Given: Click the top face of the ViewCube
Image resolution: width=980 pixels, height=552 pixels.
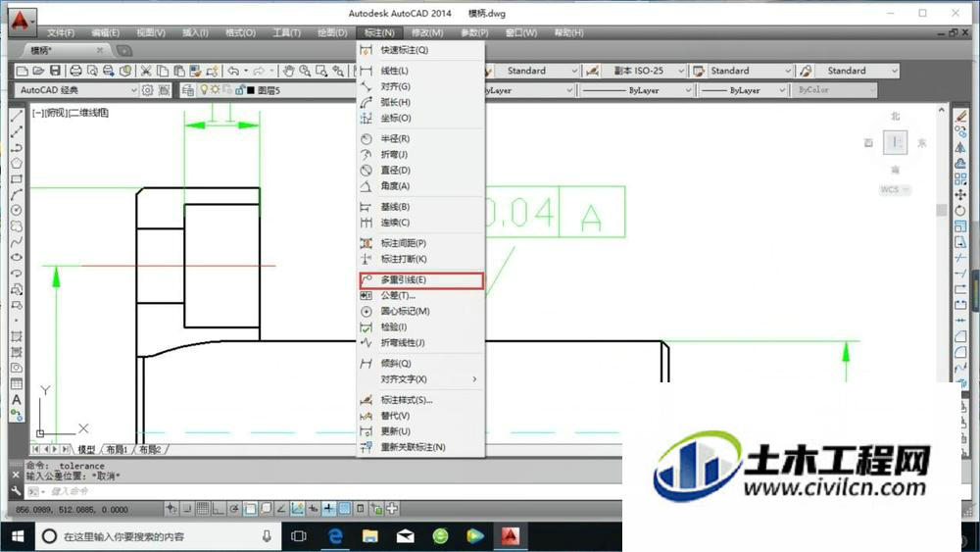Looking at the screenshot, I should 895,142.
